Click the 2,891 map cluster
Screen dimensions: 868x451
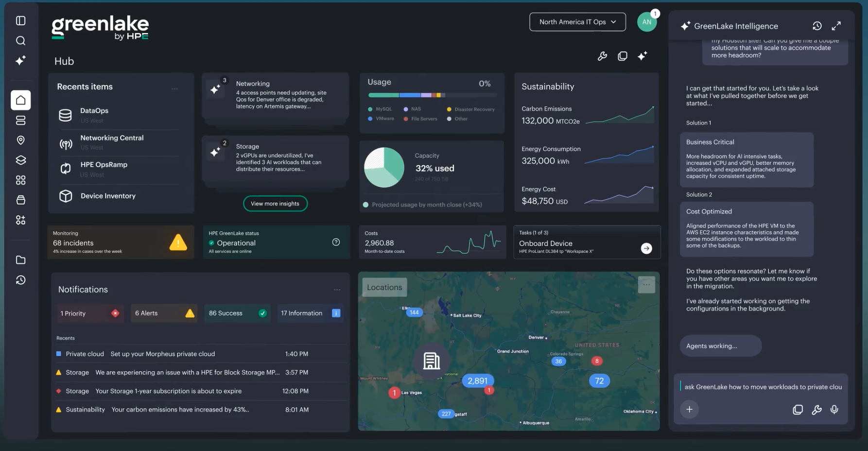(x=477, y=381)
